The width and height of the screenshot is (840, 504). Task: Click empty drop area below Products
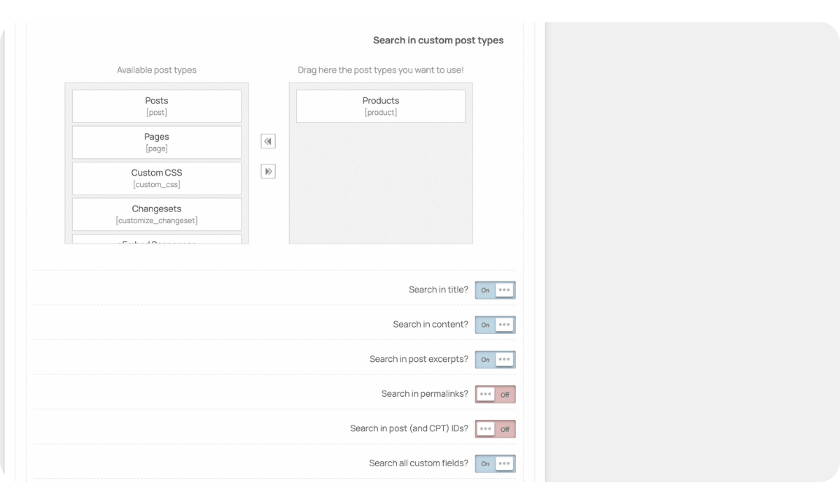381,183
